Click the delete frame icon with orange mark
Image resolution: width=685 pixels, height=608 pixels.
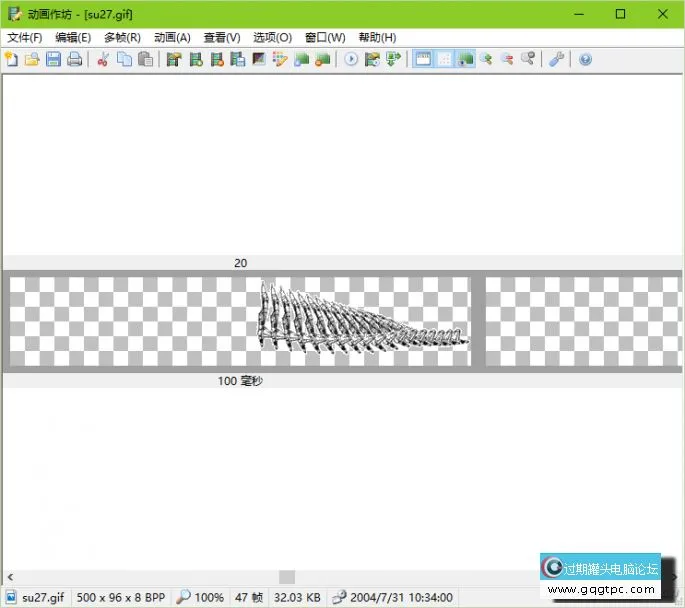pyautogui.click(x=217, y=59)
